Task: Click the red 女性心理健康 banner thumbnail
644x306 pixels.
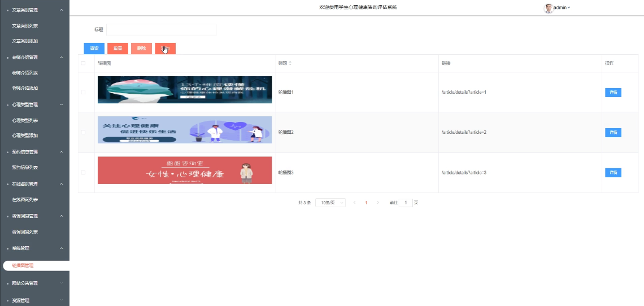Action: click(x=185, y=170)
